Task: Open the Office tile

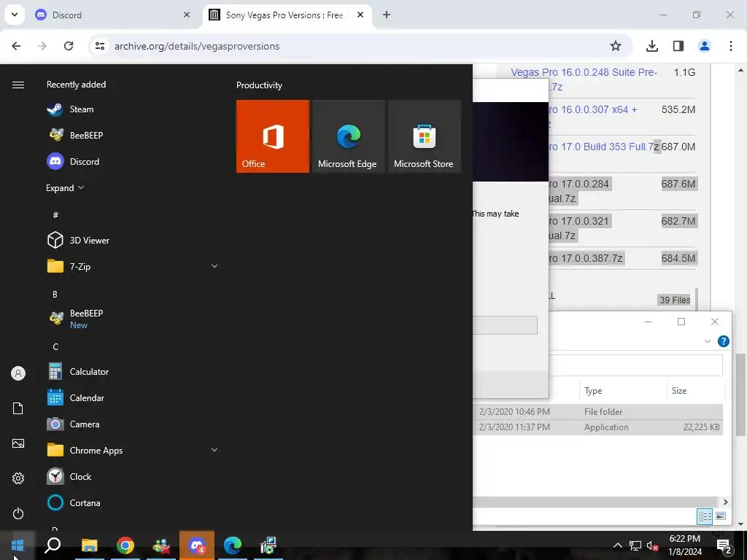Action: (x=273, y=136)
